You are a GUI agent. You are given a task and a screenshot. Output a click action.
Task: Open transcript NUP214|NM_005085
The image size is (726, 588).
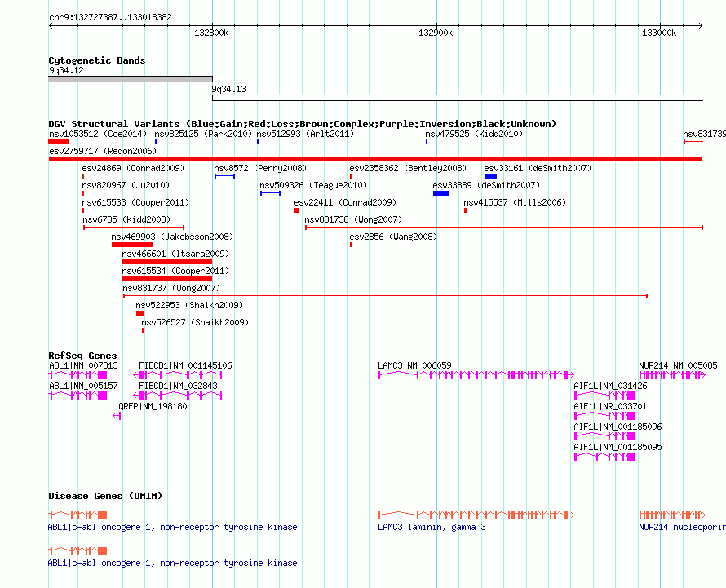point(678,365)
